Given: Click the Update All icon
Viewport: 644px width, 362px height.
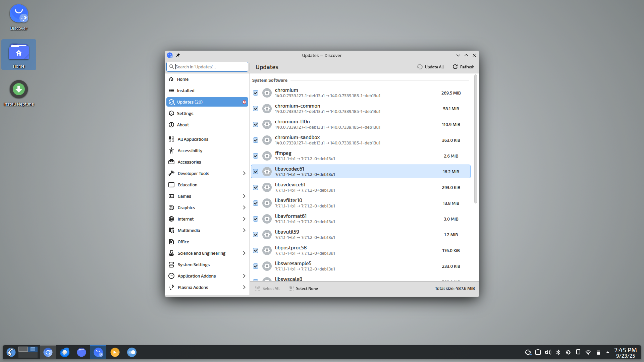Looking at the screenshot, I should coord(420,67).
